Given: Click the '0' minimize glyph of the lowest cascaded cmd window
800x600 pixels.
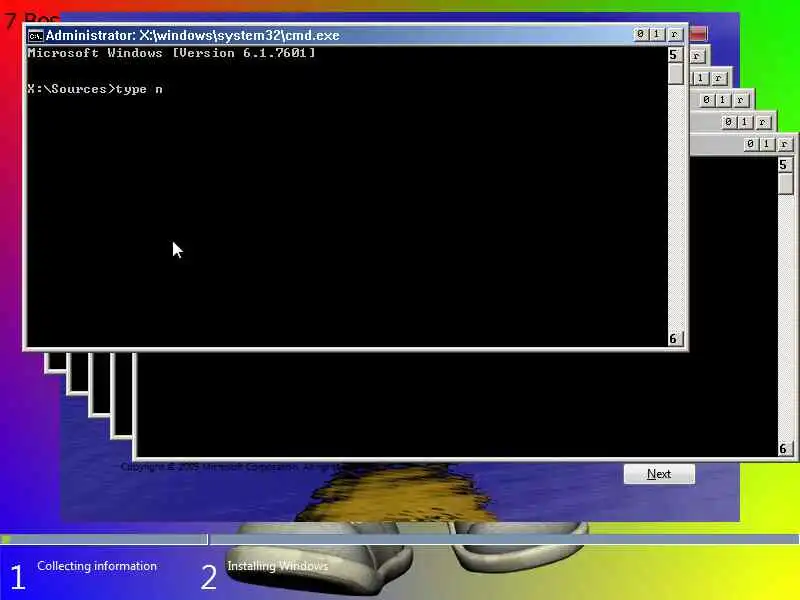Looking at the screenshot, I should click(x=750, y=144).
